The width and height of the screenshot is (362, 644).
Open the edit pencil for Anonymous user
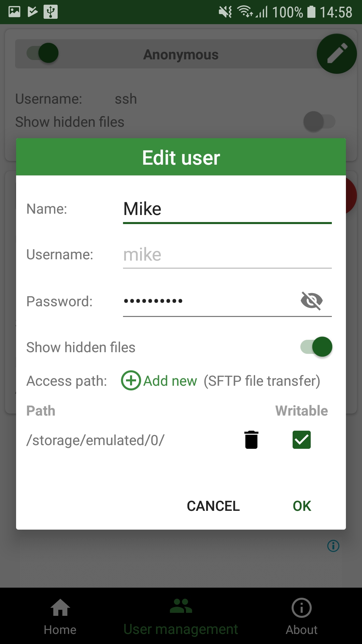(337, 54)
